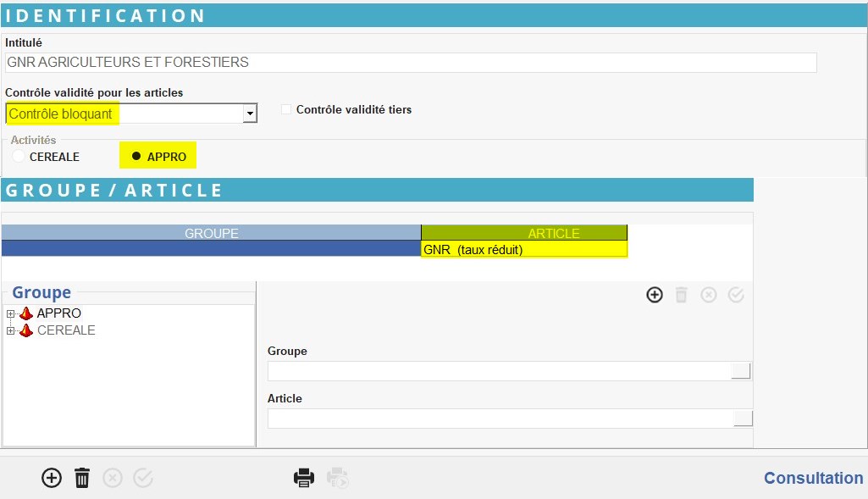Click the add record icon in the bottom toolbar

tap(52, 478)
